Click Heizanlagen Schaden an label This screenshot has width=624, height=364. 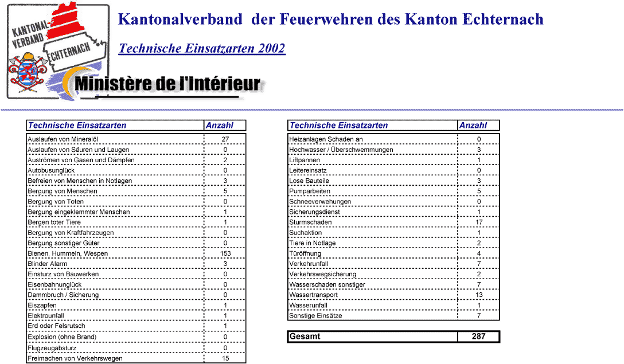coord(326,139)
